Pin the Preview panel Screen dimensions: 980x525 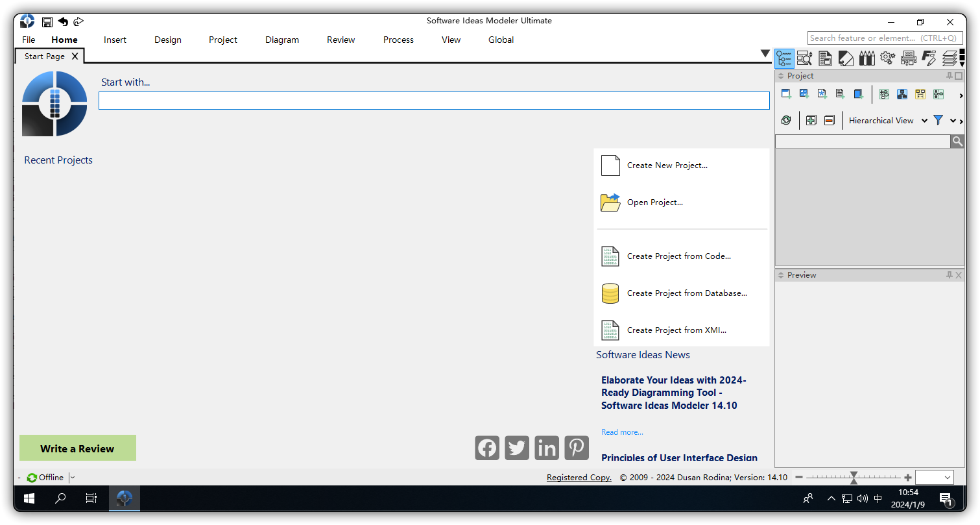coord(950,275)
